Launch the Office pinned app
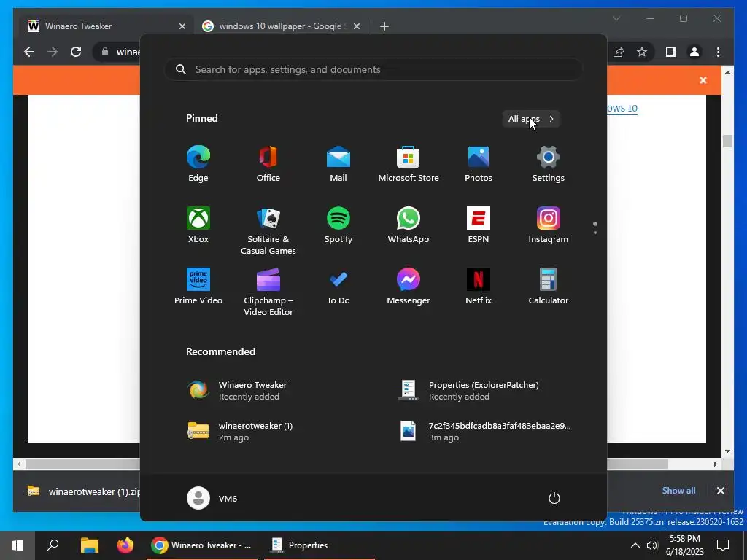Screen dimensions: 747x560 point(268,164)
